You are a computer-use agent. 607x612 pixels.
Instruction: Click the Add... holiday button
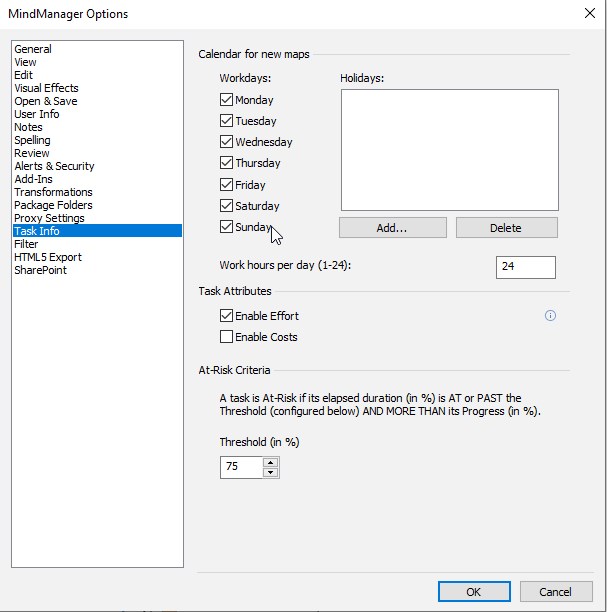(392, 228)
